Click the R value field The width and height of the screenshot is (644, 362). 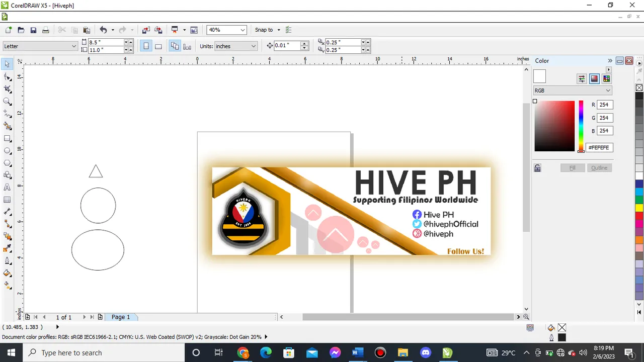pyautogui.click(x=605, y=105)
